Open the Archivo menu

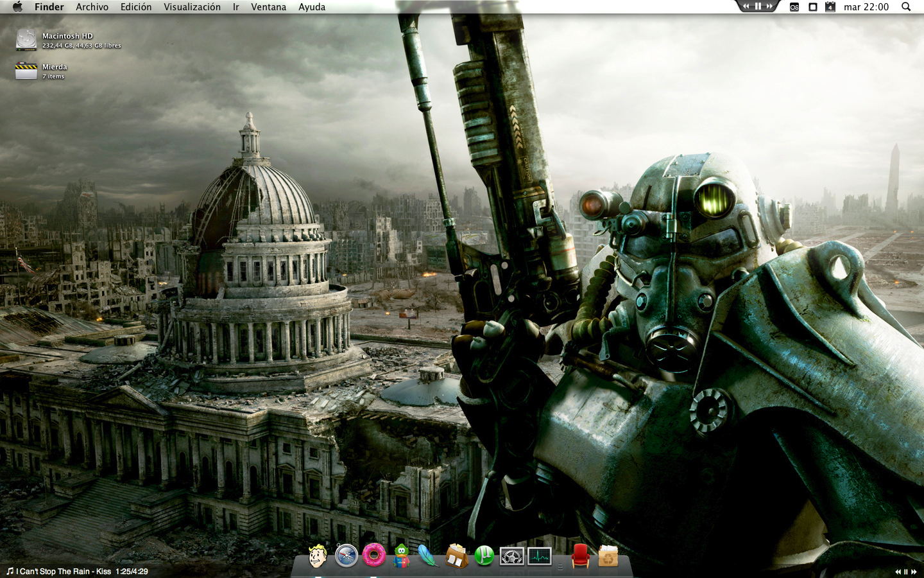pyautogui.click(x=92, y=7)
